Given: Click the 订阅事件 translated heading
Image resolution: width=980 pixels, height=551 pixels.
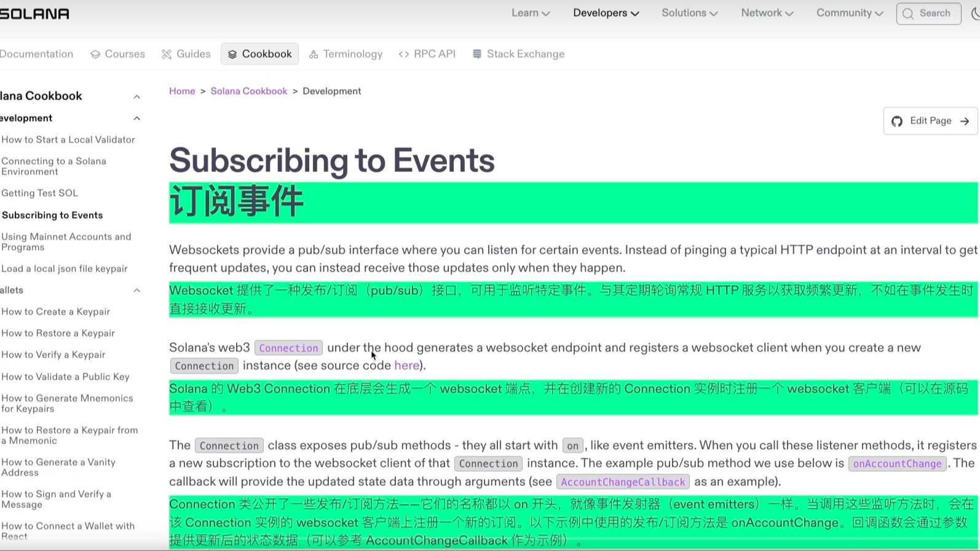Looking at the screenshot, I should pyautogui.click(x=237, y=201).
